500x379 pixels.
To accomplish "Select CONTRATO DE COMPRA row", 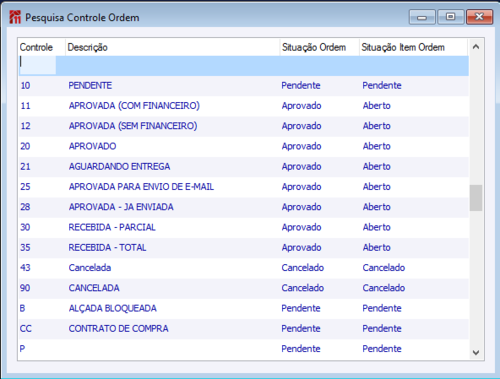I will coord(244,329).
